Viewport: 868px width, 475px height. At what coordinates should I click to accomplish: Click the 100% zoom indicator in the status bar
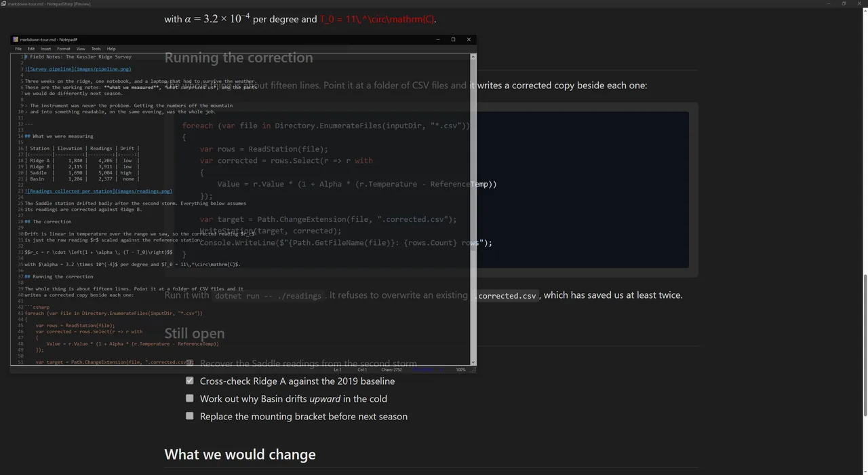[460, 370]
